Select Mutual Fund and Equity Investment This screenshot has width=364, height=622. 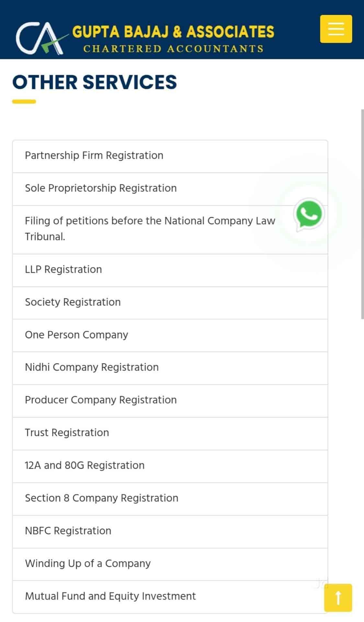pyautogui.click(x=110, y=596)
